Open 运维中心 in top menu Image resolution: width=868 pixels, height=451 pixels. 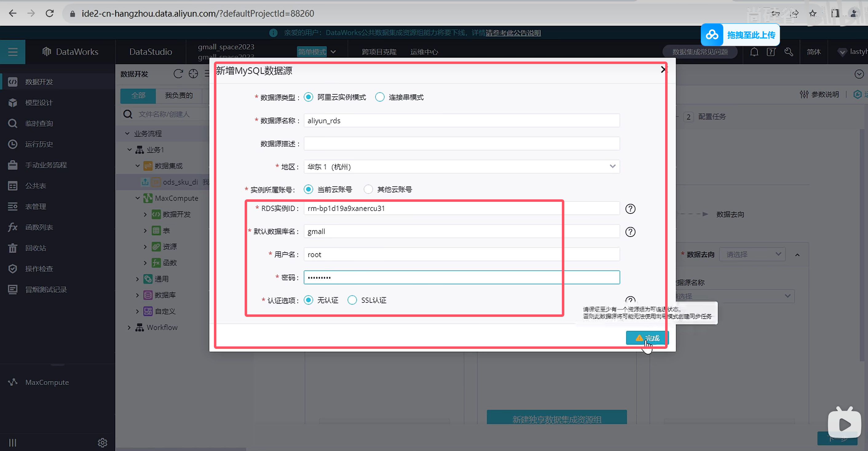[424, 52]
